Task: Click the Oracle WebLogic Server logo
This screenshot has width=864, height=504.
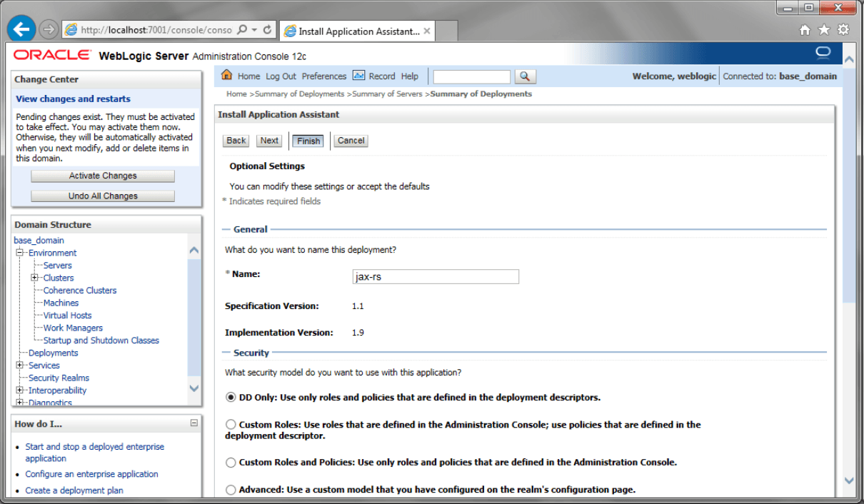Action: (x=50, y=54)
